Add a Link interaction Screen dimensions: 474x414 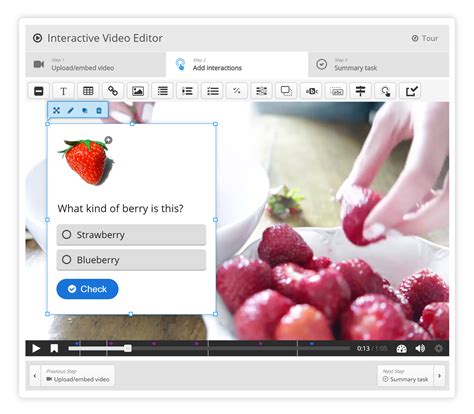[x=113, y=91]
